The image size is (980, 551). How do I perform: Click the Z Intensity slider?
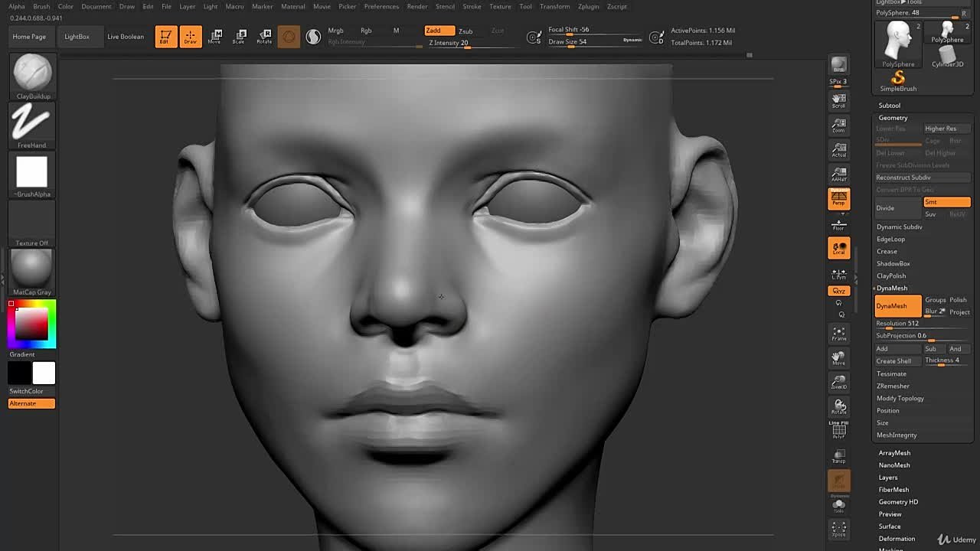pos(459,44)
